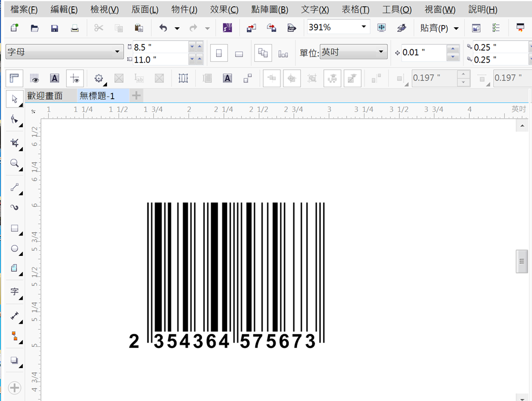
Task: Select the Artistic Media tool
Action: [x=14, y=207]
